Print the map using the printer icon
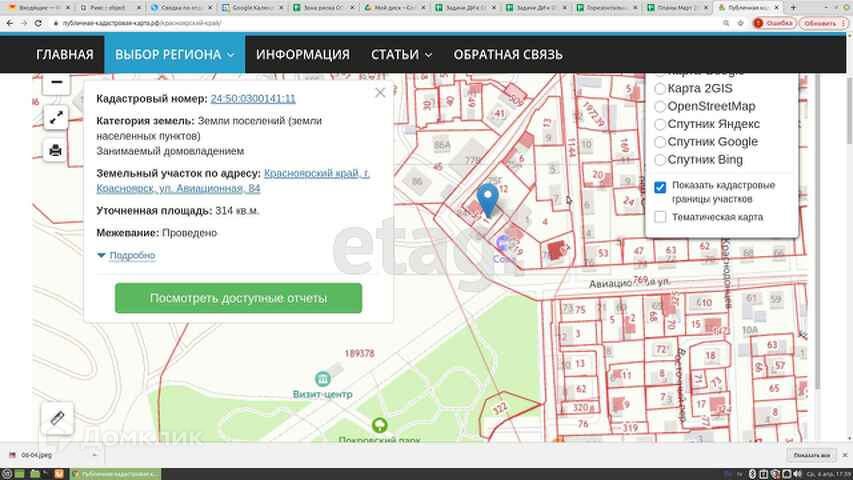The width and height of the screenshot is (853, 480). (x=56, y=150)
